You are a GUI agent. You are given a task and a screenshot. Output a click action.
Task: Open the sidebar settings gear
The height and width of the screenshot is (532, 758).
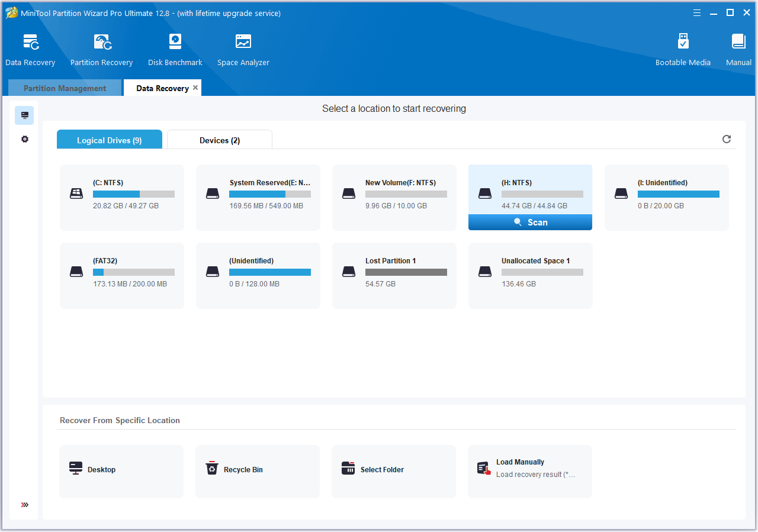pyautogui.click(x=25, y=139)
